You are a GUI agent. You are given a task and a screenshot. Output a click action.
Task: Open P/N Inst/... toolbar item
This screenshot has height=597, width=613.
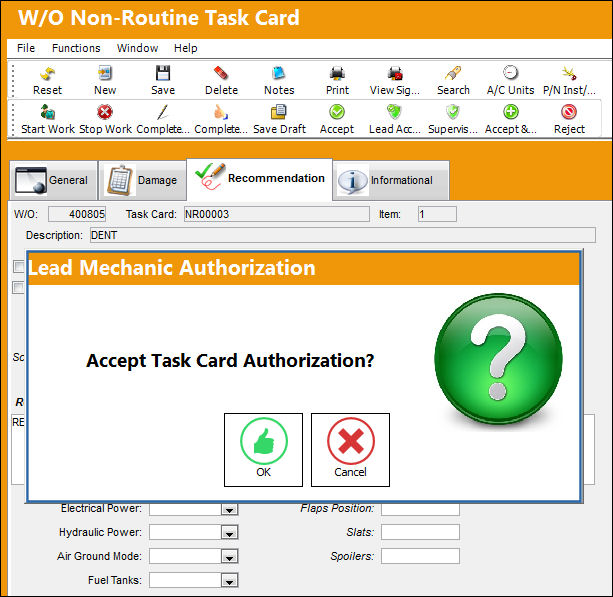click(569, 81)
